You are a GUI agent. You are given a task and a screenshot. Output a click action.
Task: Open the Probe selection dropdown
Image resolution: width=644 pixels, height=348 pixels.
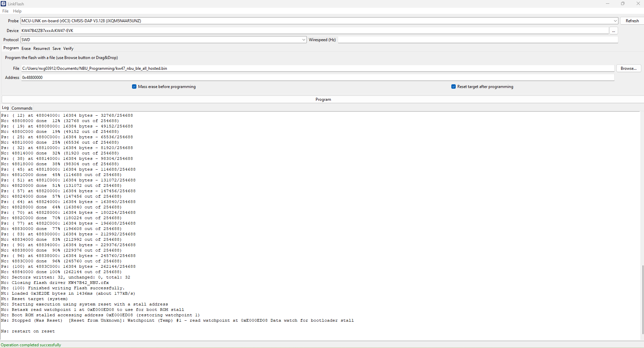(615, 21)
